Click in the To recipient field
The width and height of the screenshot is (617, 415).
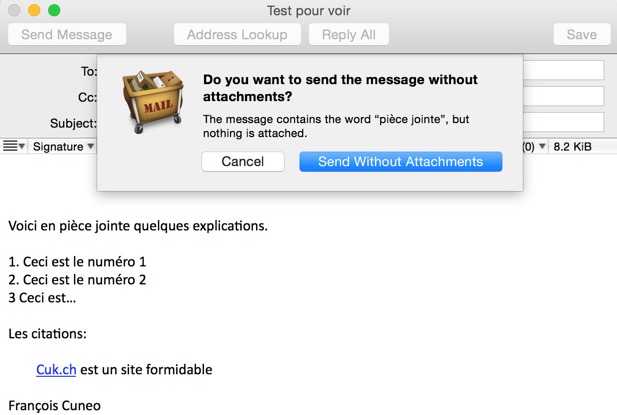pyautogui.click(x=563, y=70)
